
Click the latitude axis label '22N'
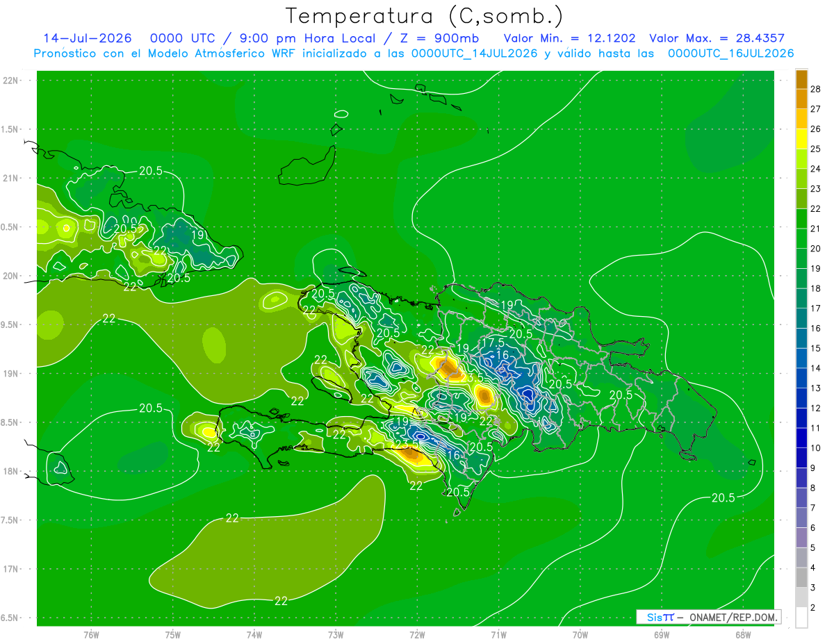pos(10,81)
